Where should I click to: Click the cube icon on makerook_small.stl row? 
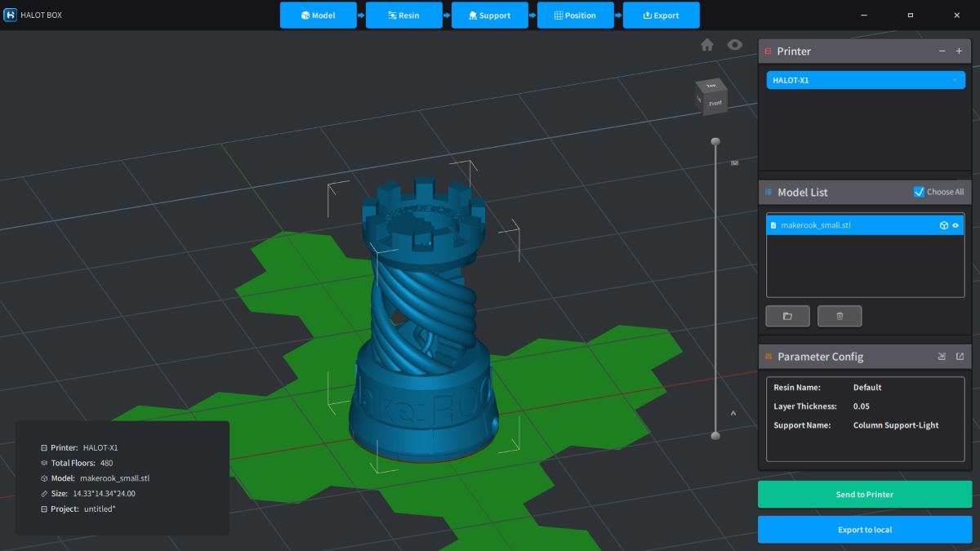[x=943, y=225]
